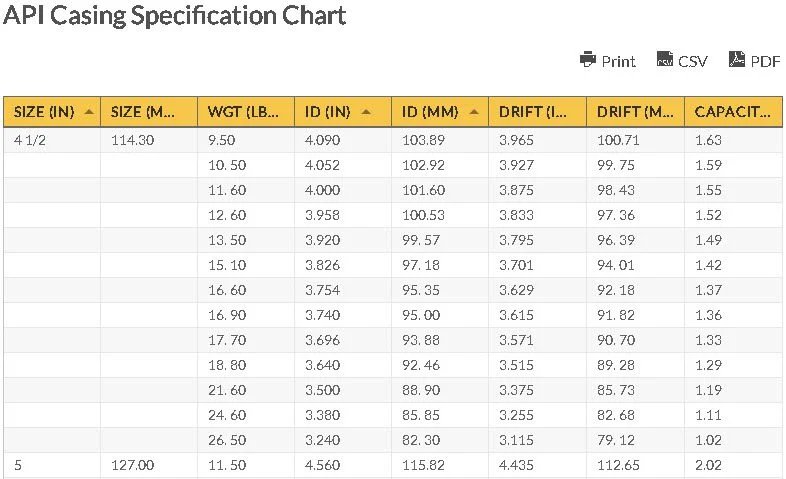Click the sort arrow on ID (MM)

point(473,111)
